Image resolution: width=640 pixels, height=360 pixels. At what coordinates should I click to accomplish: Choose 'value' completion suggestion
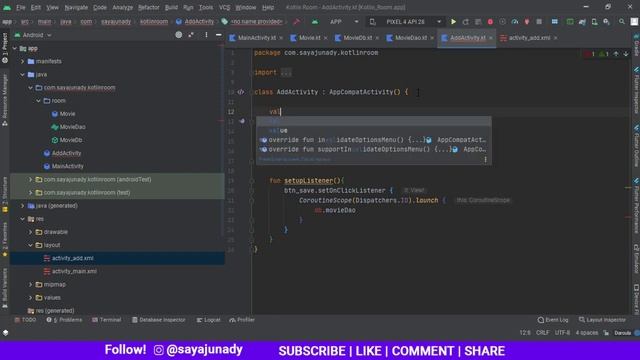373,131
